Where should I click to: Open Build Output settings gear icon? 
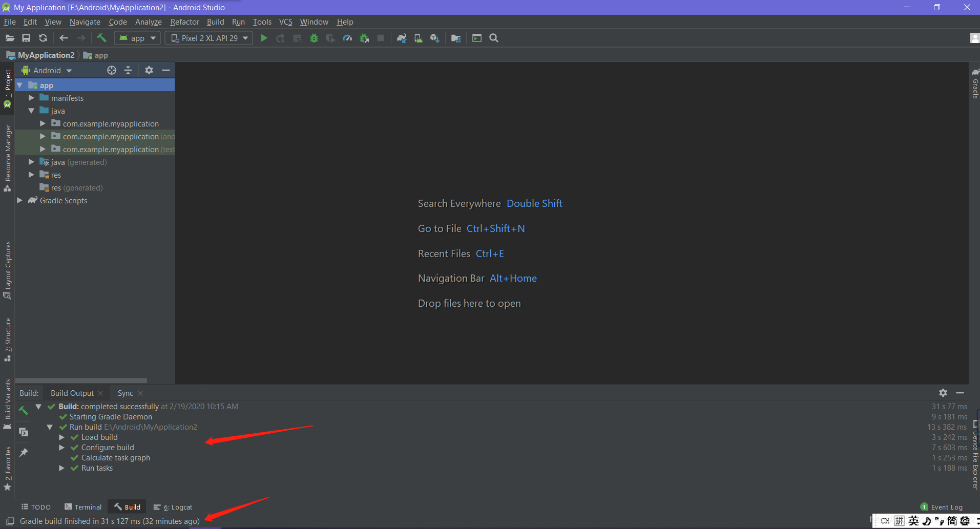tap(943, 393)
